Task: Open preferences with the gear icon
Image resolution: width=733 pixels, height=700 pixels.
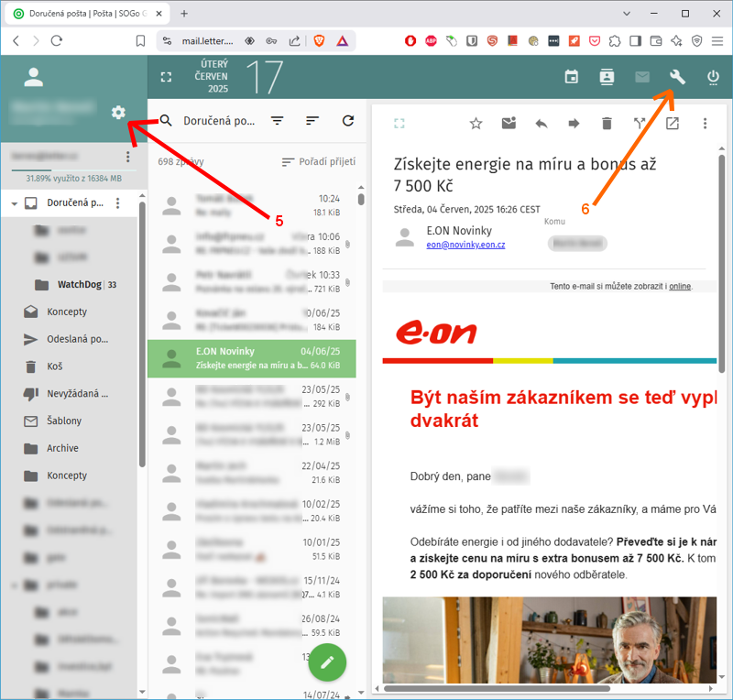Action: click(x=117, y=112)
